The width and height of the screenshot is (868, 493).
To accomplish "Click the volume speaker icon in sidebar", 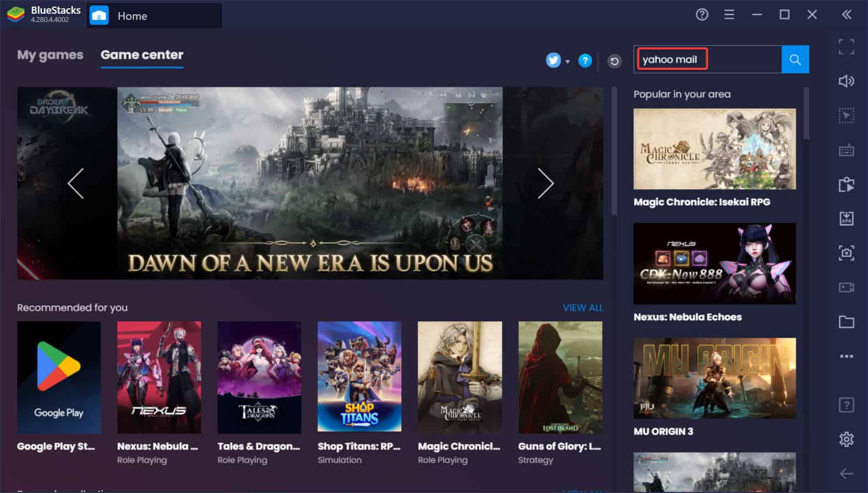I will (x=847, y=81).
